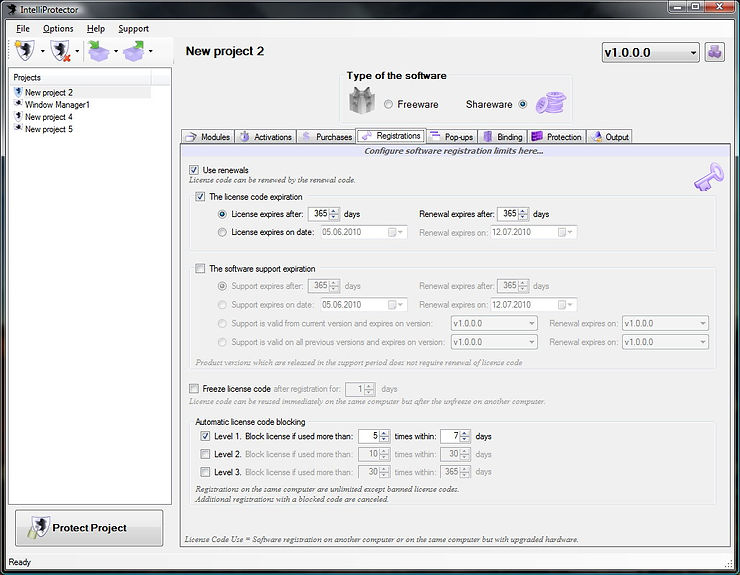
Task: Click license Renewal expires after days spinner
Action: (523, 214)
